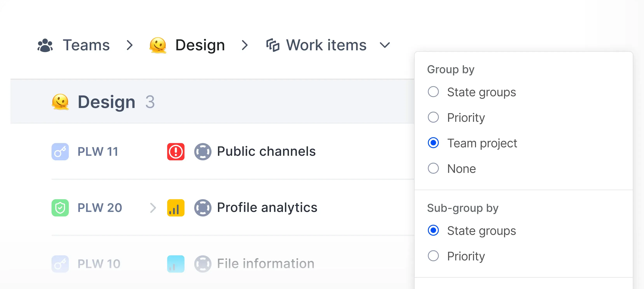This screenshot has height=289, width=644.
Task: Select Priority under Sub-group by
Action: 433,256
